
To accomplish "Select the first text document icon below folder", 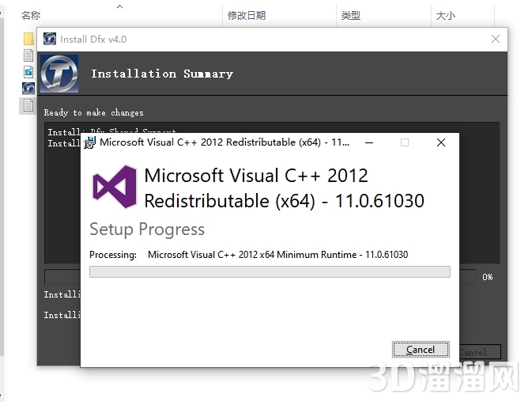I will (x=28, y=55).
